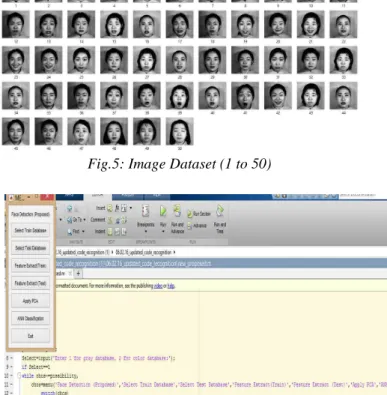Add a new editor tab with the plus button
The height and width of the screenshot is (395, 387).
pos(78,274)
